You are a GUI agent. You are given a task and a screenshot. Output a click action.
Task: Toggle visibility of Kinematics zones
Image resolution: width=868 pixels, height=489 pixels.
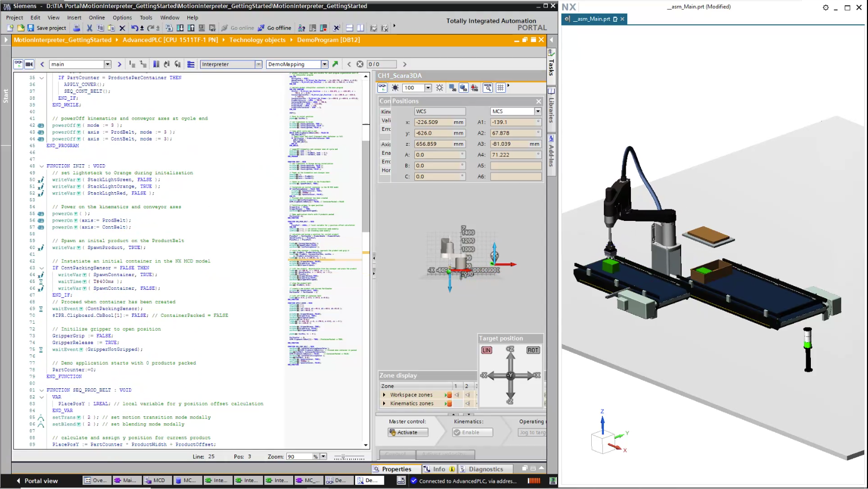pyautogui.click(x=449, y=403)
